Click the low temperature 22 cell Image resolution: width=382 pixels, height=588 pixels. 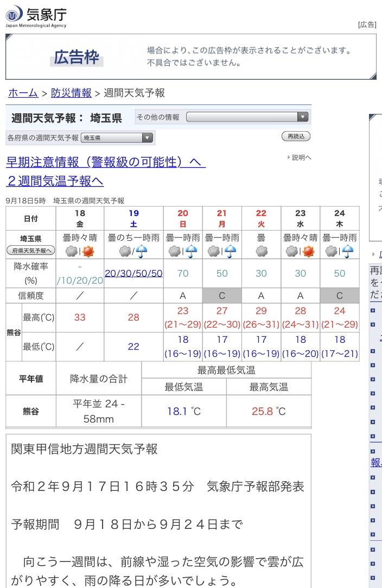tap(133, 347)
